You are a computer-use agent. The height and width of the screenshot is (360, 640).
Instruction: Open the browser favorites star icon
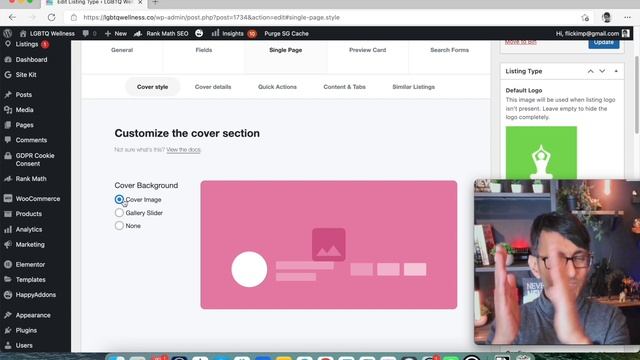(x=585, y=18)
